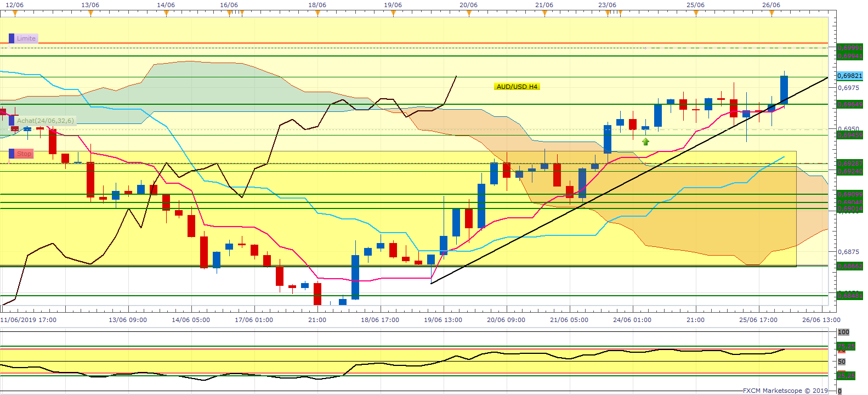
Task: Select the 0,69649 price level label
Action: point(849,104)
